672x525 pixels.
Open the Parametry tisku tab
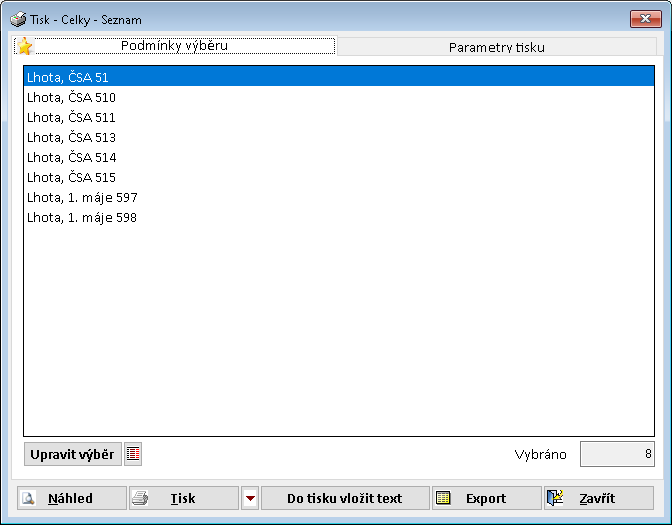tap(497, 47)
